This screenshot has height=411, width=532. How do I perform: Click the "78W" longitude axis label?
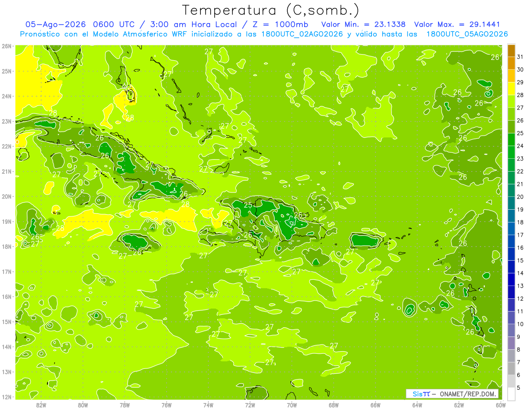pos(125,405)
